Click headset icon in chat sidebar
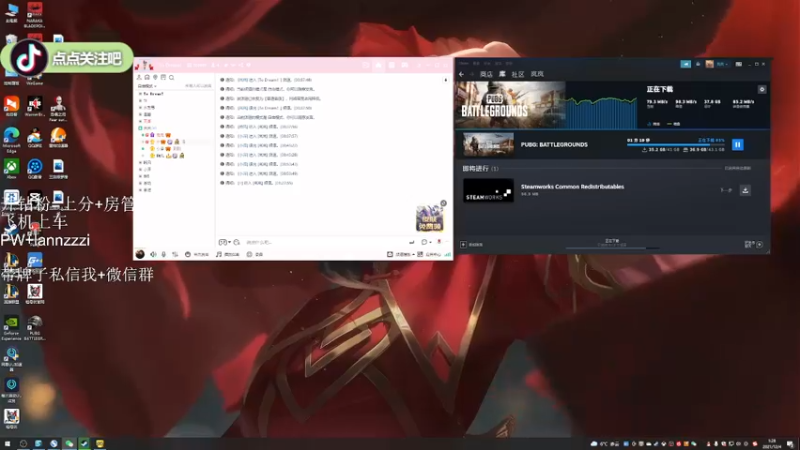This screenshot has width=800, height=450. (x=147, y=78)
